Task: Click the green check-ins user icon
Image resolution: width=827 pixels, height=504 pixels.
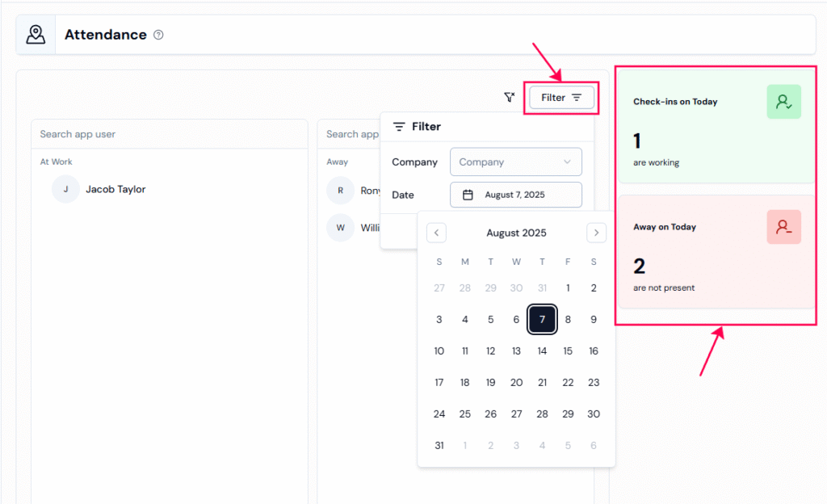Action: pos(783,102)
